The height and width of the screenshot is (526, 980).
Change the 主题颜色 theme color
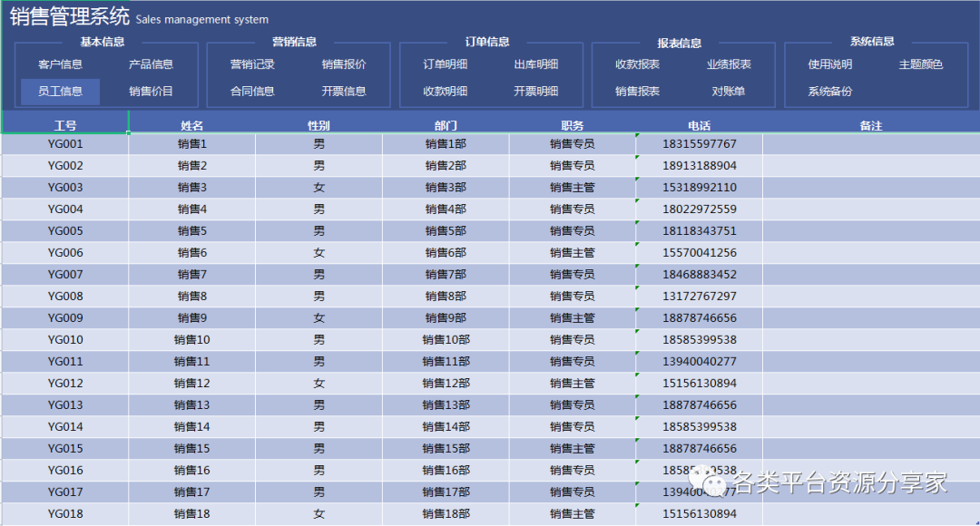click(921, 64)
